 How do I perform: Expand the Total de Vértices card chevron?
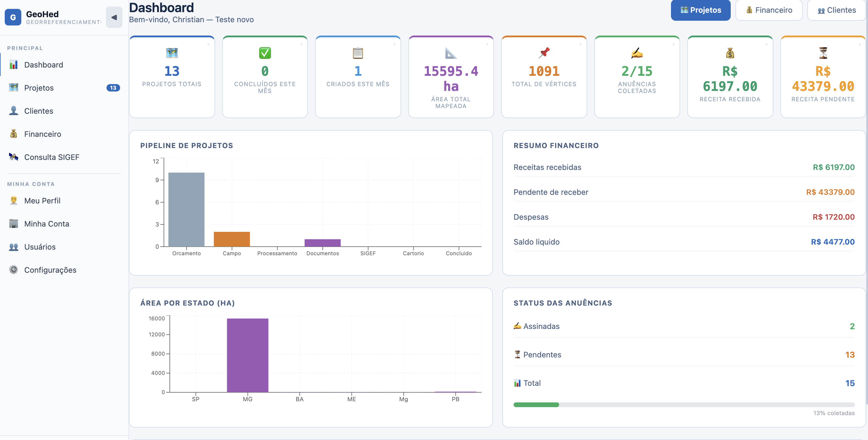580,44
